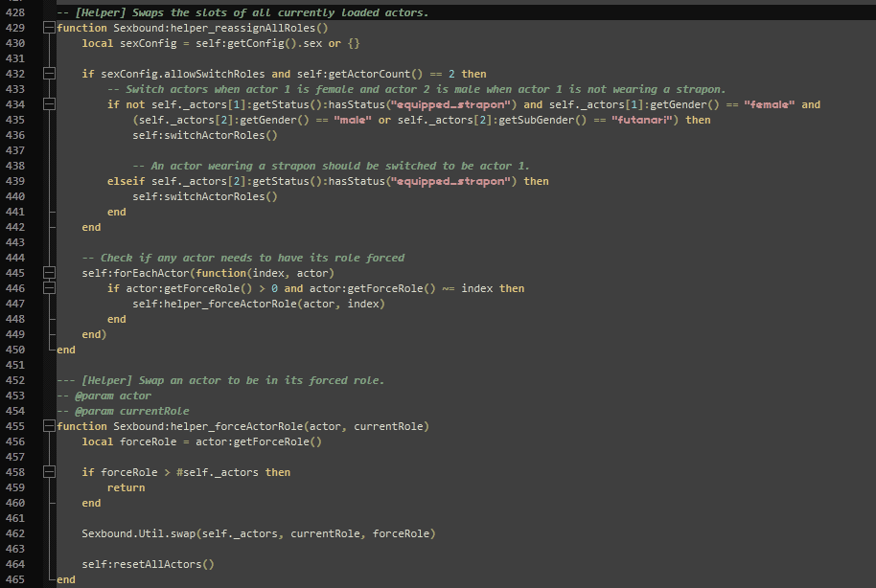Screen dimensions: 876x588
Task: Collapse the getForceRole if-block fold at line 446
Action: 49,288
